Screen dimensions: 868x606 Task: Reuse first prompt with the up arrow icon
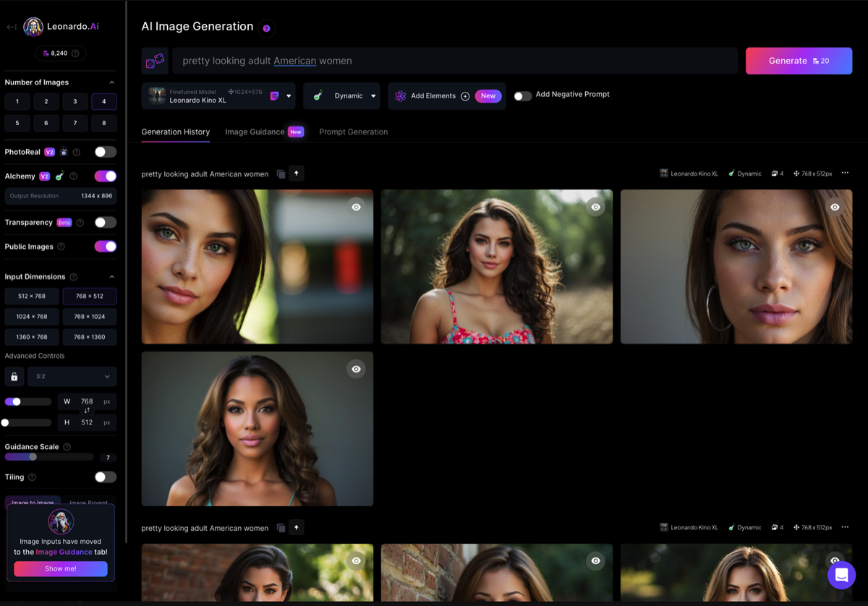(297, 174)
